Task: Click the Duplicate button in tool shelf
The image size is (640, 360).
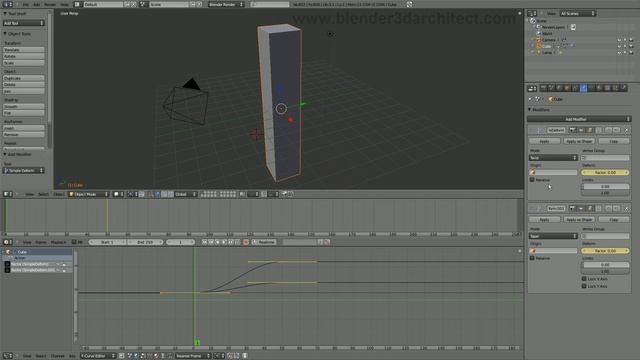Action: pos(24,78)
